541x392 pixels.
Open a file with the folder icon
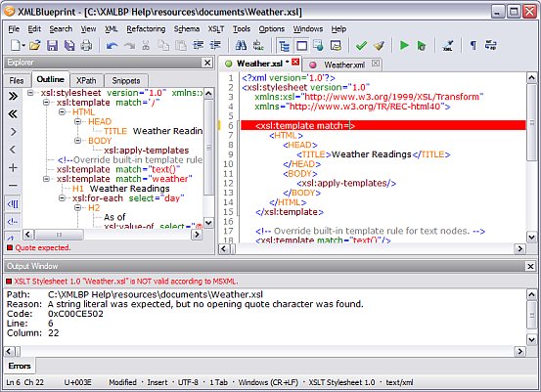pos(34,45)
